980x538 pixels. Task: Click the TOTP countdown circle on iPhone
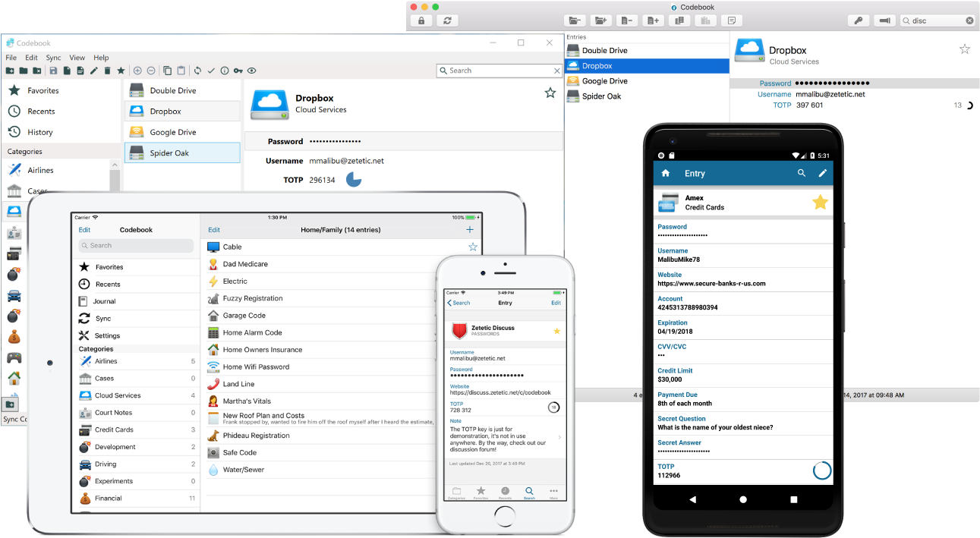click(554, 407)
